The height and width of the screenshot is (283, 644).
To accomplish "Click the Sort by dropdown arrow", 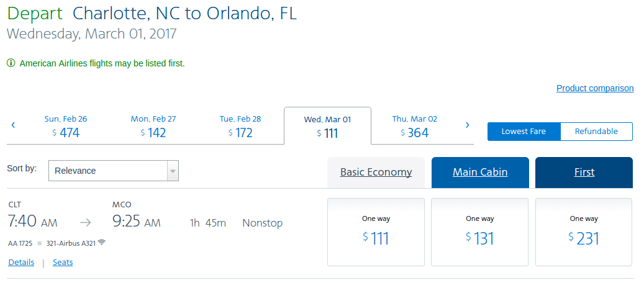I will tap(173, 171).
